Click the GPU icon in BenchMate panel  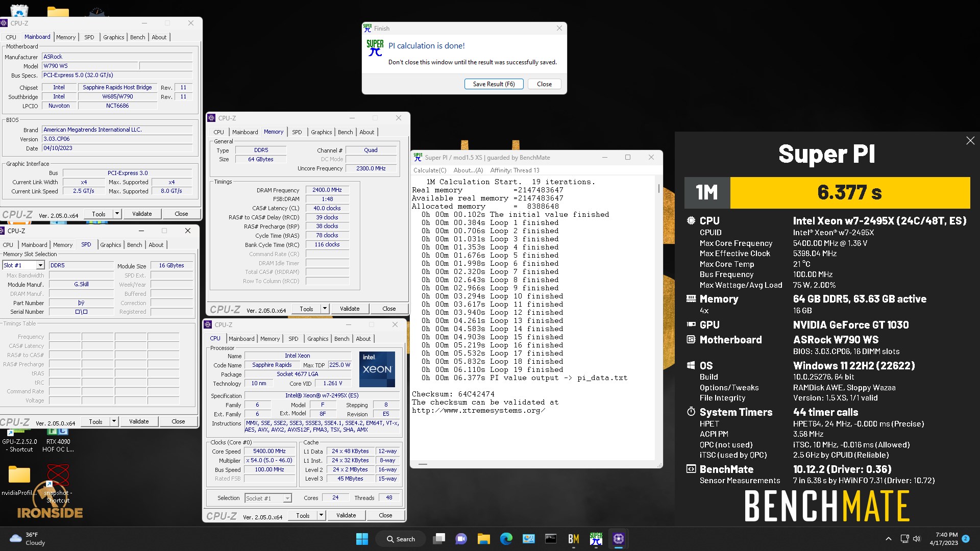tap(691, 324)
